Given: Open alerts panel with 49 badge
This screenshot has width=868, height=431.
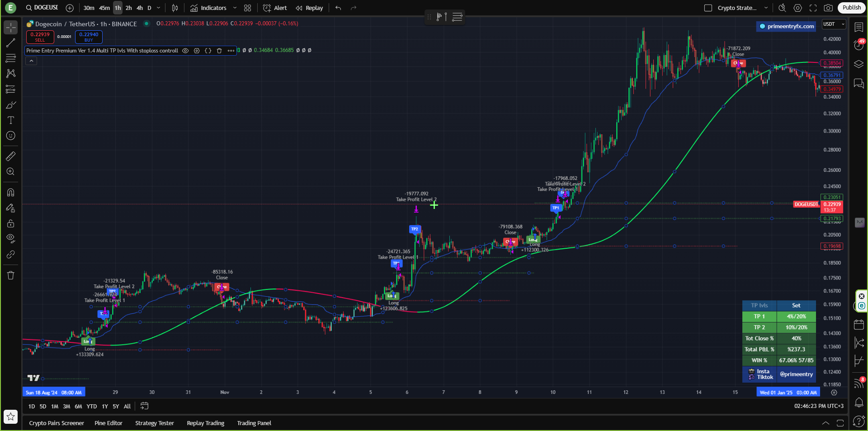Looking at the screenshot, I should tap(859, 45).
